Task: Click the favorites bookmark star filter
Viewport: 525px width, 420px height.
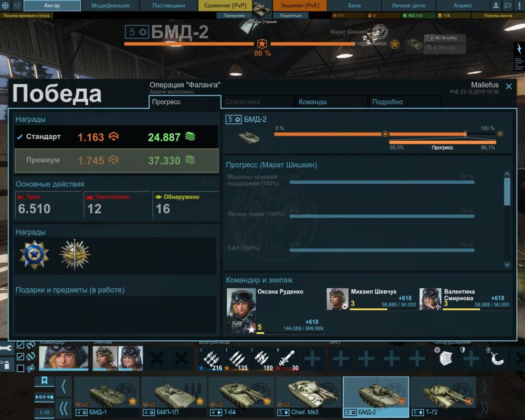Action: coord(44,381)
